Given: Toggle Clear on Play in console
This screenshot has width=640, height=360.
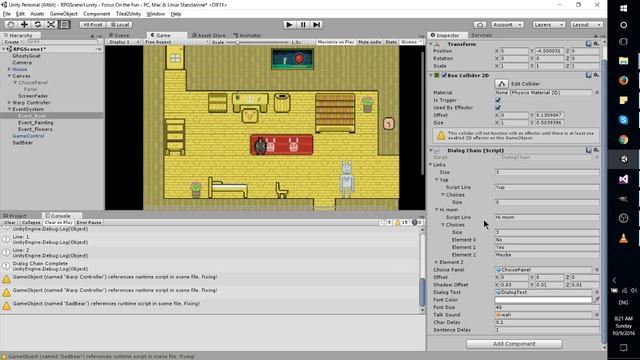Looking at the screenshot, I should [58, 222].
